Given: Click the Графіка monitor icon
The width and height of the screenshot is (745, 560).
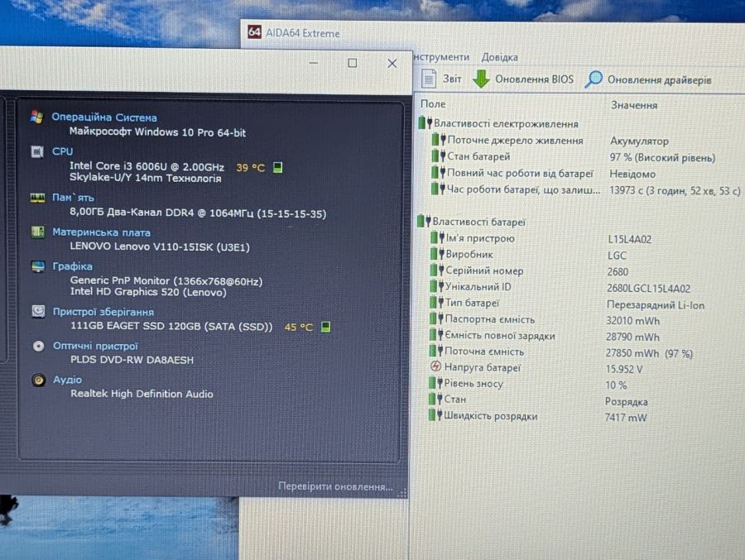Looking at the screenshot, I should click(38, 266).
